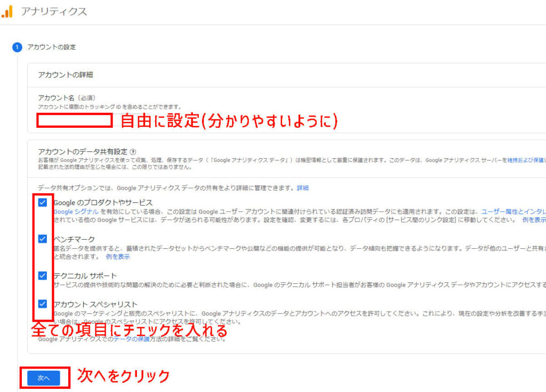
Task: Click the アカウントの設定 step label
Action: click(52, 47)
